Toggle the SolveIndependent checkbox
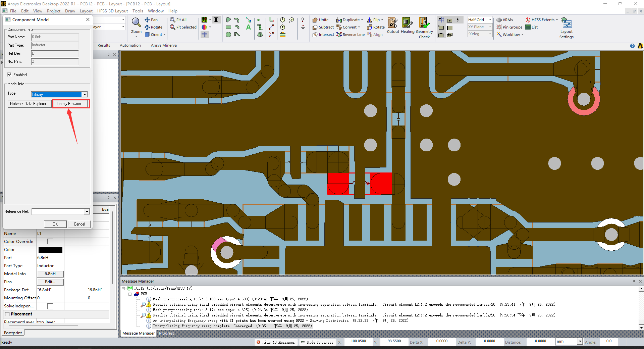This screenshot has height=349, width=644. pyautogui.click(x=50, y=306)
